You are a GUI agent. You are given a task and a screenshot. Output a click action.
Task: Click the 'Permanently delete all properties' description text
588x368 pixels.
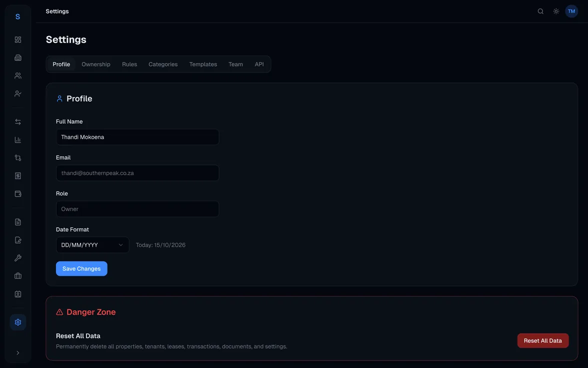pyautogui.click(x=171, y=346)
